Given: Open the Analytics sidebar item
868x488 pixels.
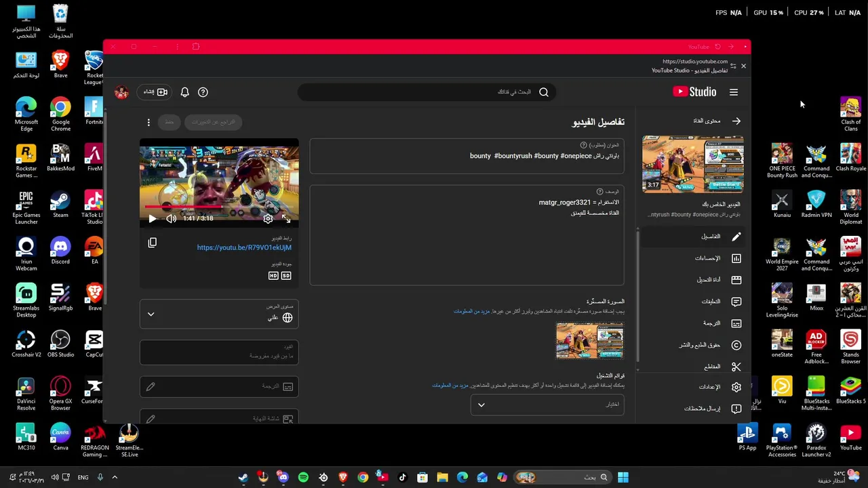Looking at the screenshot, I should tap(693, 258).
